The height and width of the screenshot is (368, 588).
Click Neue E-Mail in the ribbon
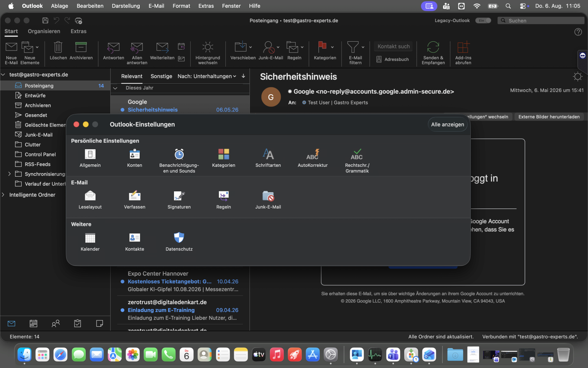pyautogui.click(x=11, y=53)
